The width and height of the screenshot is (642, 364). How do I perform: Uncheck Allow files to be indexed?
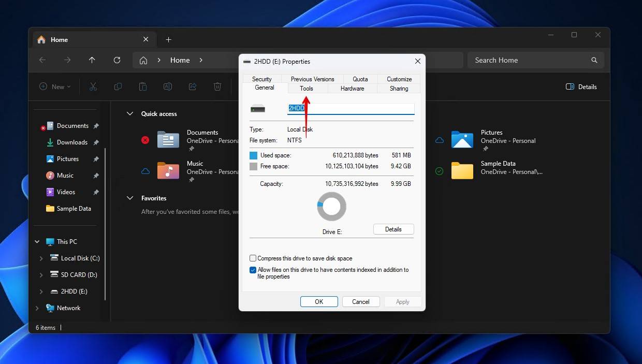point(253,270)
